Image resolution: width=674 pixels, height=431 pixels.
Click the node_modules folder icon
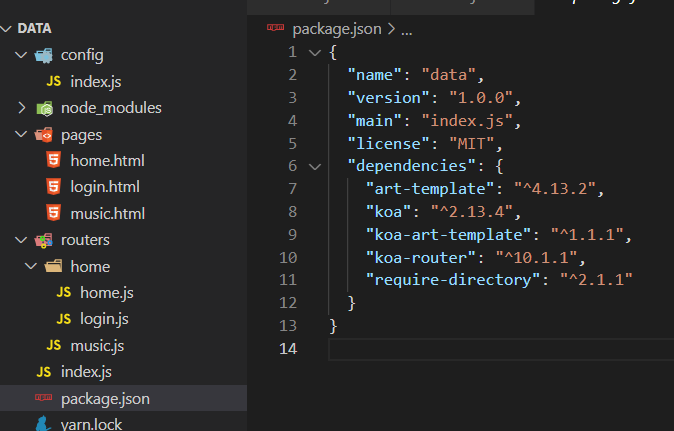tap(44, 108)
